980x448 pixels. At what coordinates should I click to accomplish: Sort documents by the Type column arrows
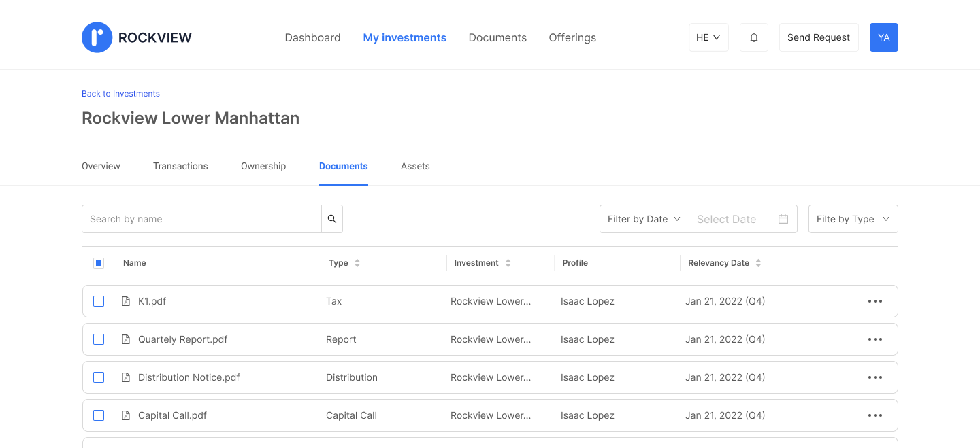pos(359,263)
